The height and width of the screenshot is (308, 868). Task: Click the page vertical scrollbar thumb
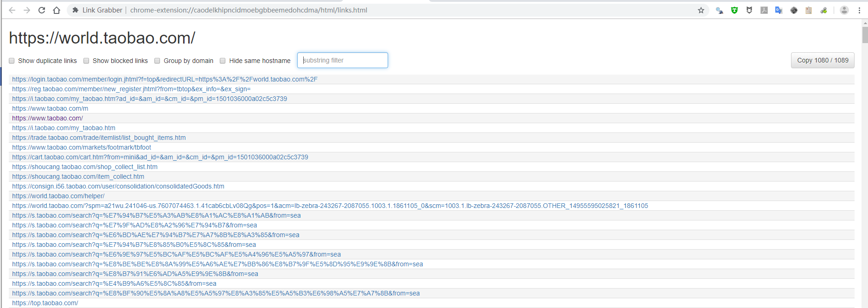tap(865, 35)
